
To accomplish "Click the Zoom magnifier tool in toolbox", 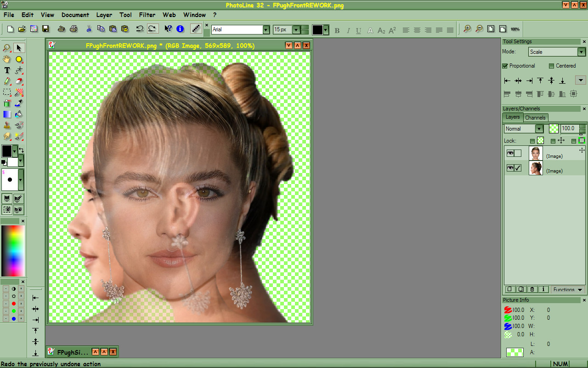I will (x=7, y=48).
